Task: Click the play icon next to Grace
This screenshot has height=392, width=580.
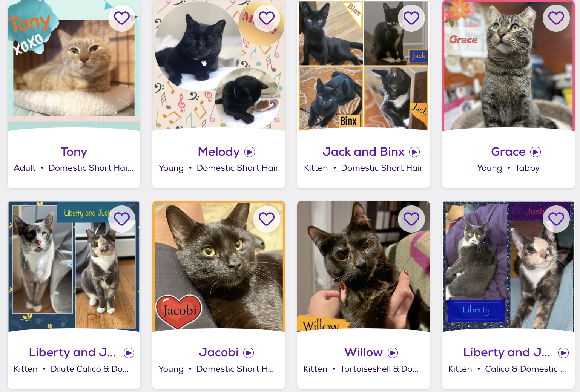Action: click(536, 152)
